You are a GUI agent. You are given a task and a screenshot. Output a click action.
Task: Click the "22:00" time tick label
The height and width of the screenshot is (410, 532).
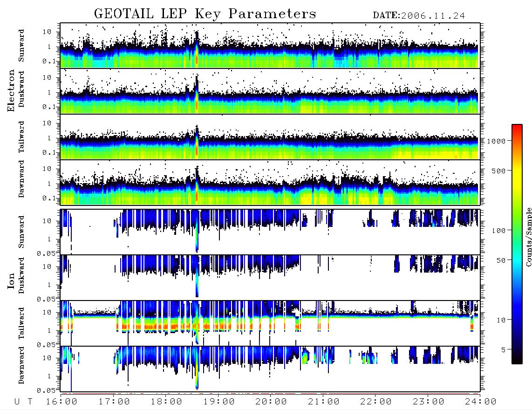(x=376, y=402)
